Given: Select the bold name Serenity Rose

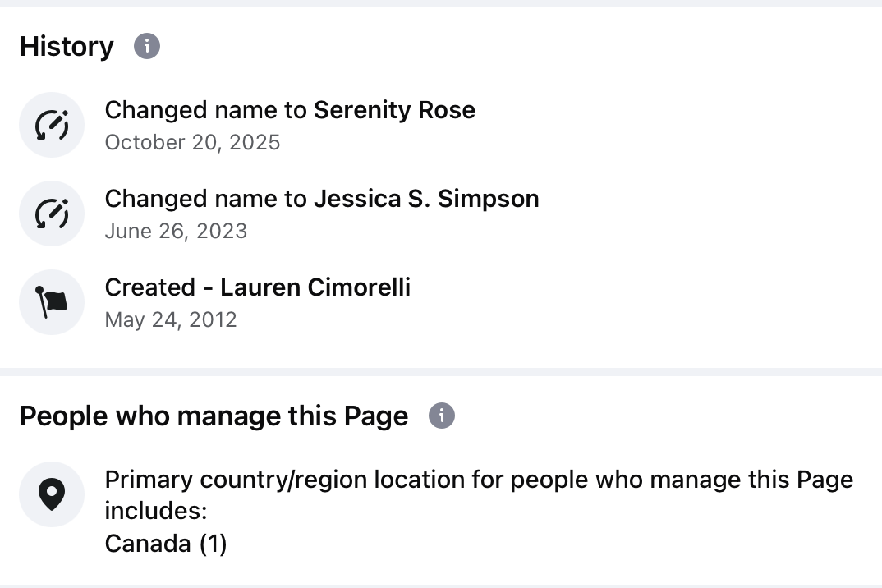Looking at the screenshot, I should click(394, 110).
